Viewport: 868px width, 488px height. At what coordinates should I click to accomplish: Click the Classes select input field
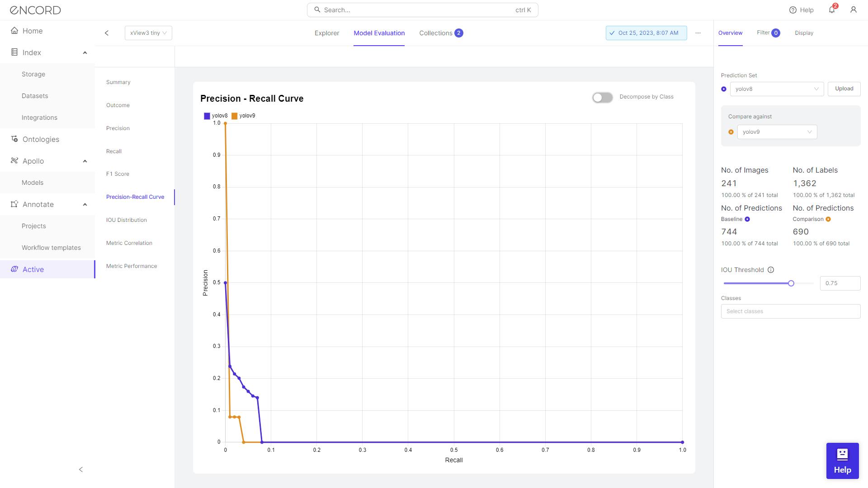click(790, 311)
